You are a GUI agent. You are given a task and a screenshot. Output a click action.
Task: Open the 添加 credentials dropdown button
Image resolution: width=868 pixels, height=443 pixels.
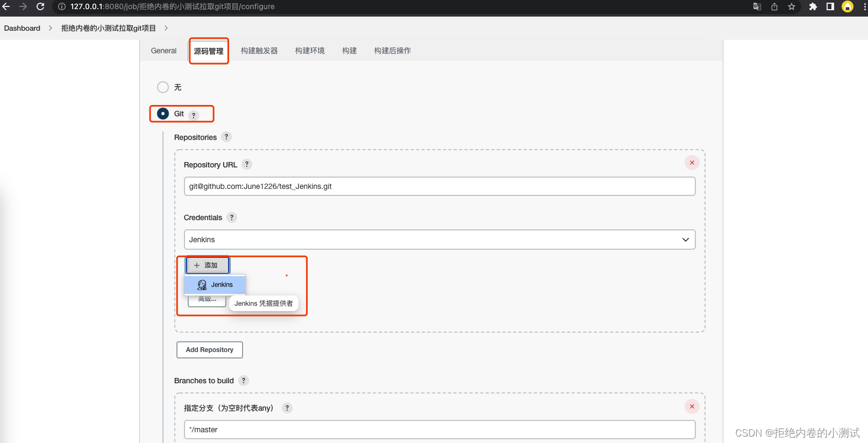208,265
